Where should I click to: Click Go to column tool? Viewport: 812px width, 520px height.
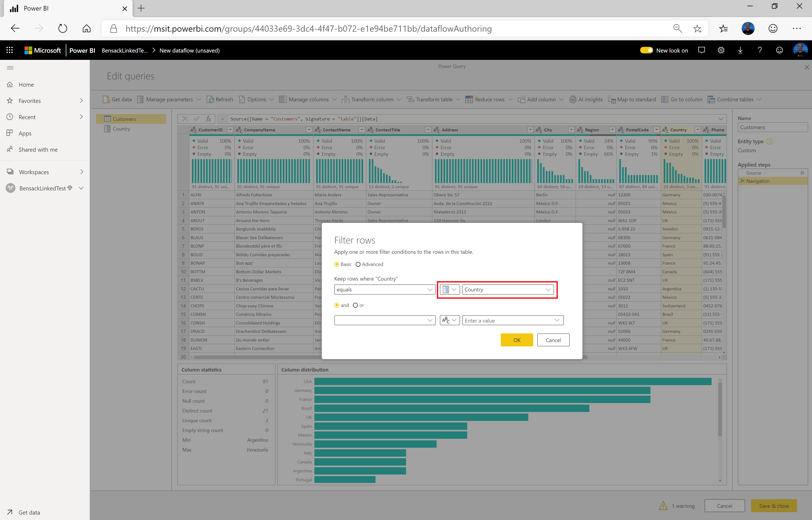point(682,99)
